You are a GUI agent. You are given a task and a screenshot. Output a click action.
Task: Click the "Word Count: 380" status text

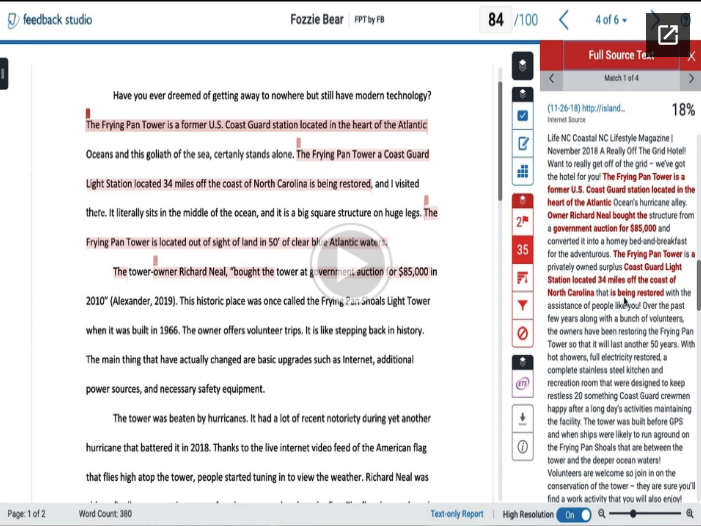105,514
